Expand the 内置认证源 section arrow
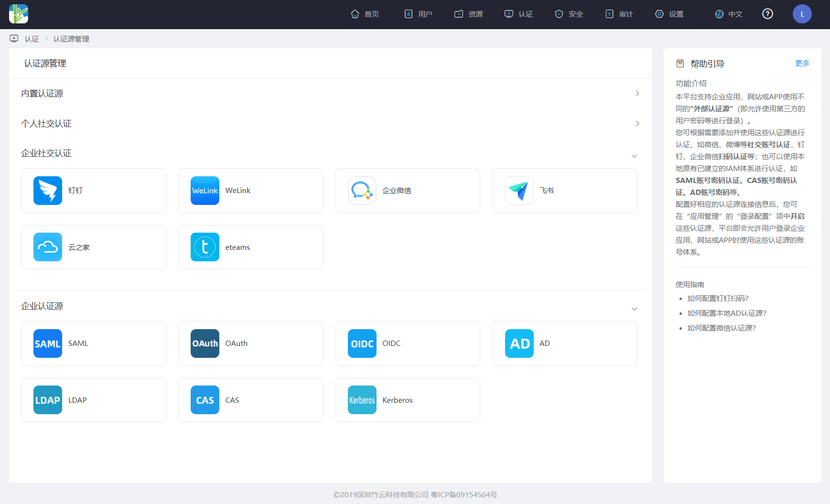Image resolution: width=830 pixels, height=504 pixels. [637, 93]
